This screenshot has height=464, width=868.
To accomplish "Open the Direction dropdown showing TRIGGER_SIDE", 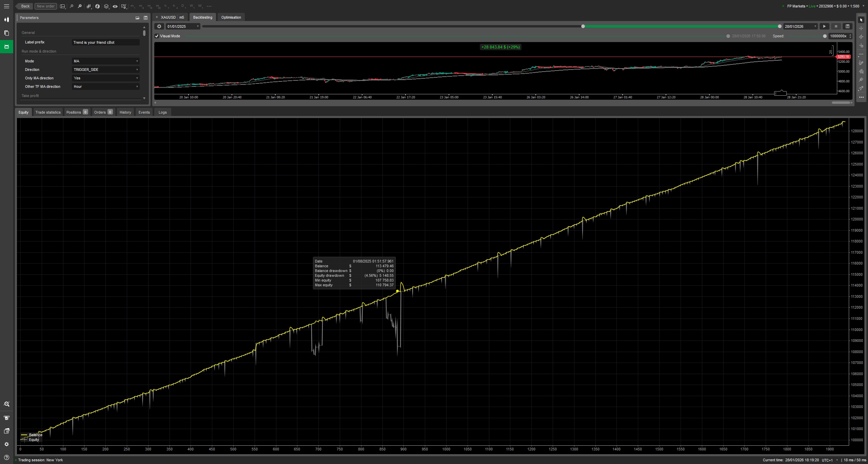I will tap(105, 70).
